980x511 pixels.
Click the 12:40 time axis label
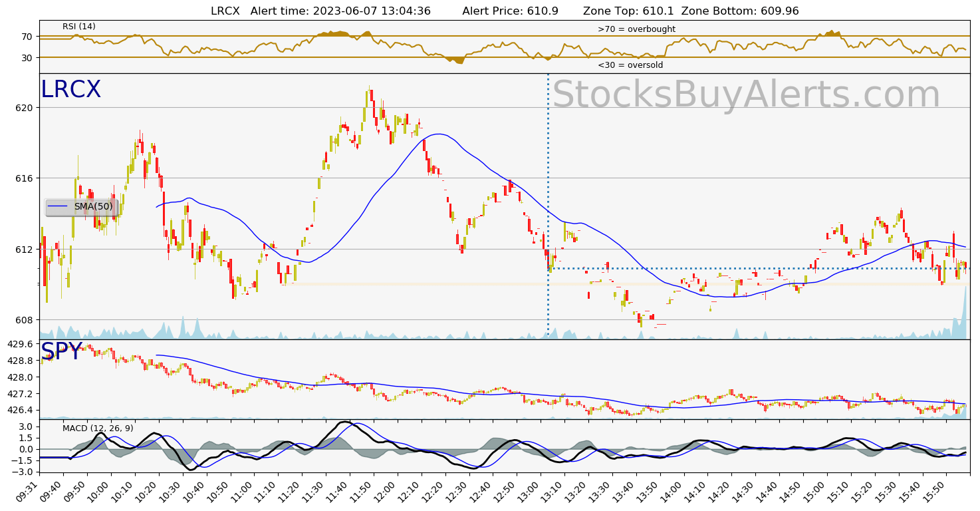point(481,492)
